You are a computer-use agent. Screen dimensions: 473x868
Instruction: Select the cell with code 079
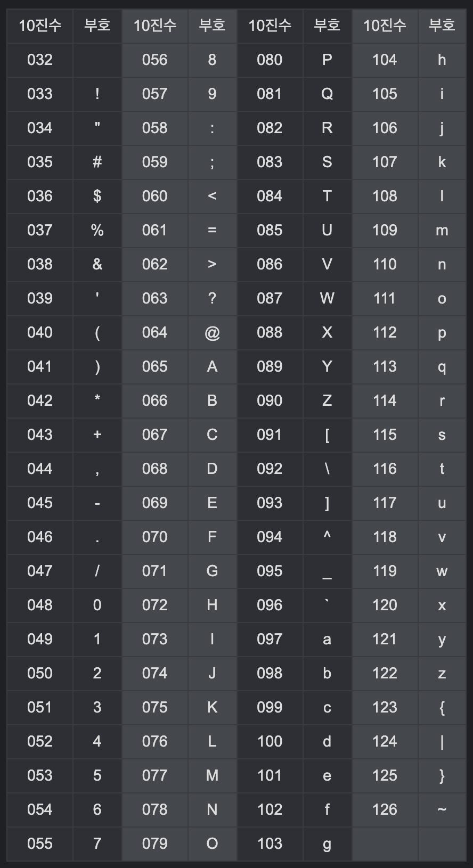click(154, 844)
